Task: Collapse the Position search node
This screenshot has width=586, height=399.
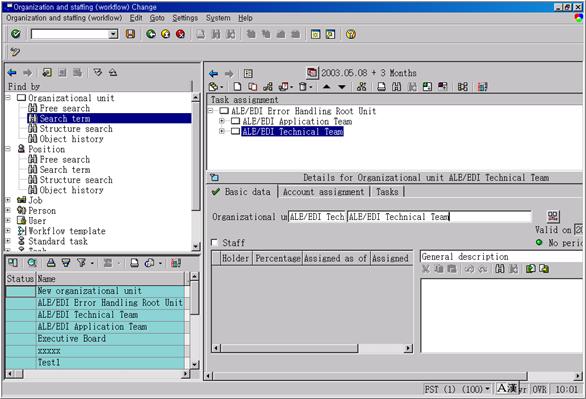Action: [x=8, y=149]
